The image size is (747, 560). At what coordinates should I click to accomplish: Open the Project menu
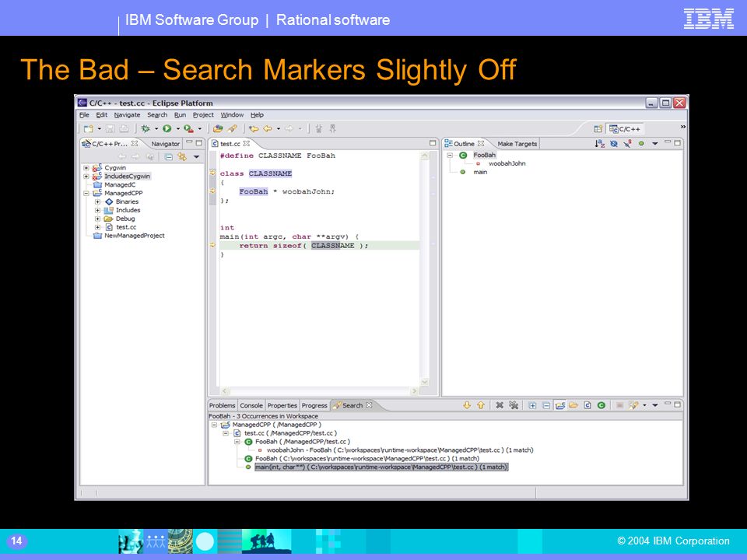click(x=203, y=115)
